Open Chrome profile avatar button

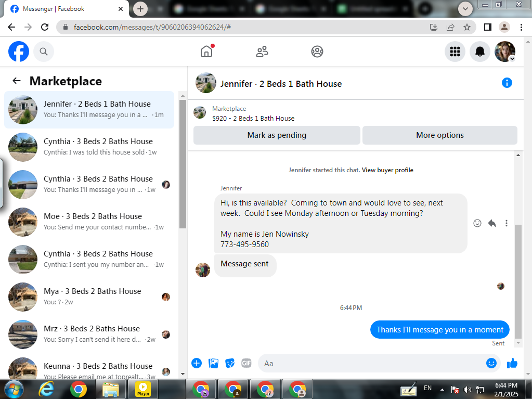click(x=504, y=27)
